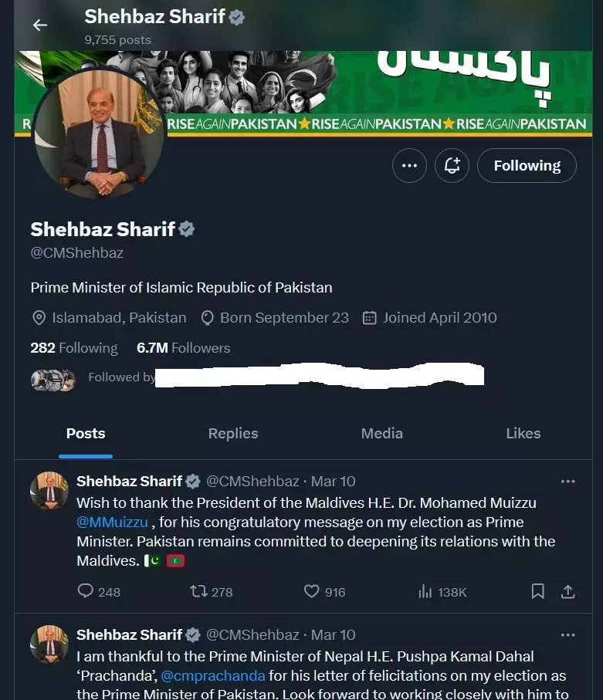
Task: Open the Likes tab
Action: [x=523, y=434]
